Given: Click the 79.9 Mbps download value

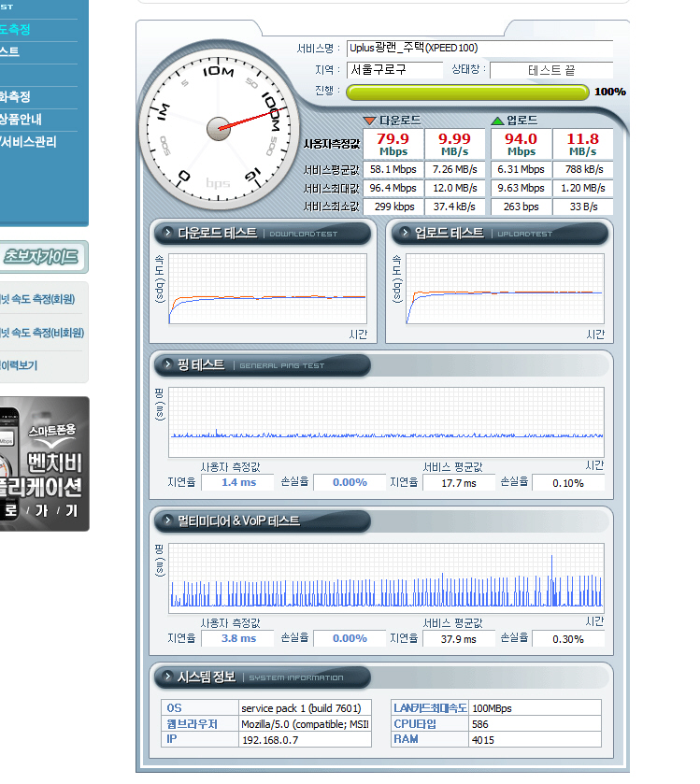Looking at the screenshot, I should (393, 144).
